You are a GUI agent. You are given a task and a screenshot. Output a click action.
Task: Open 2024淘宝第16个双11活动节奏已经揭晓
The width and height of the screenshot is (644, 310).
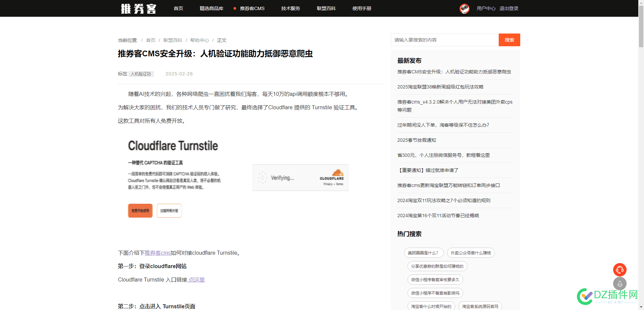tap(438, 215)
